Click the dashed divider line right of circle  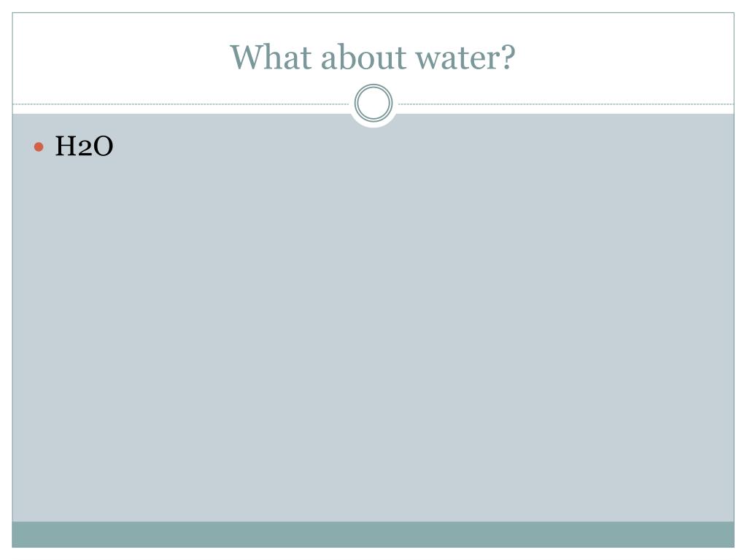(x=565, y=104)
